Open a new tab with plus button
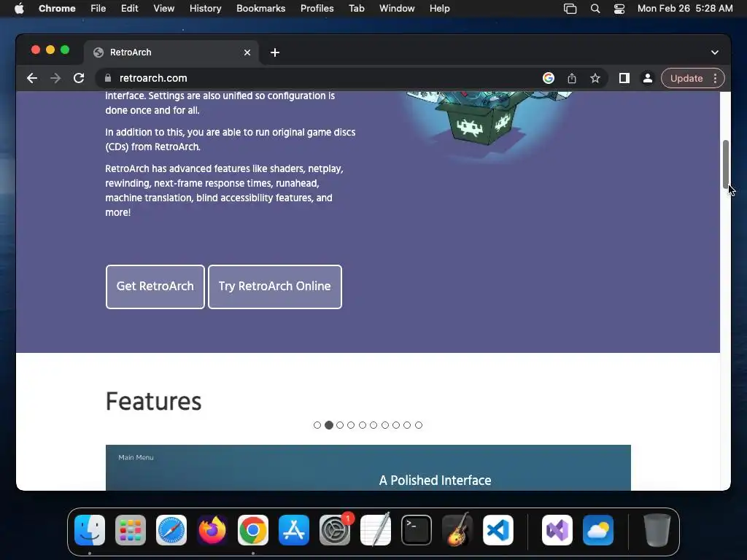 pos(275,52)
